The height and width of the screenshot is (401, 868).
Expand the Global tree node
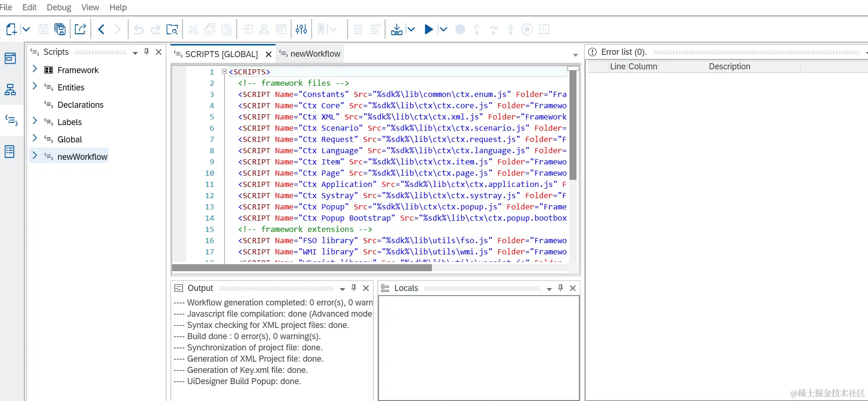point(35,138)
